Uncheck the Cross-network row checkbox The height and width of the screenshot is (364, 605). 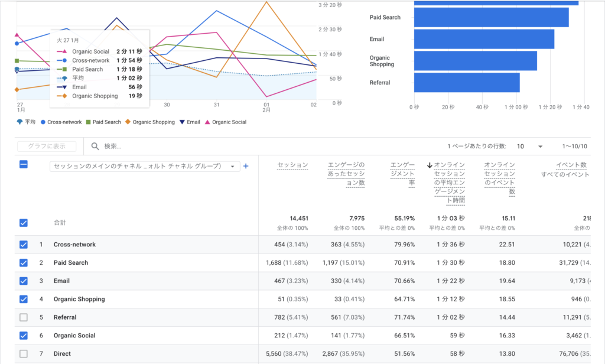point(24,245)
